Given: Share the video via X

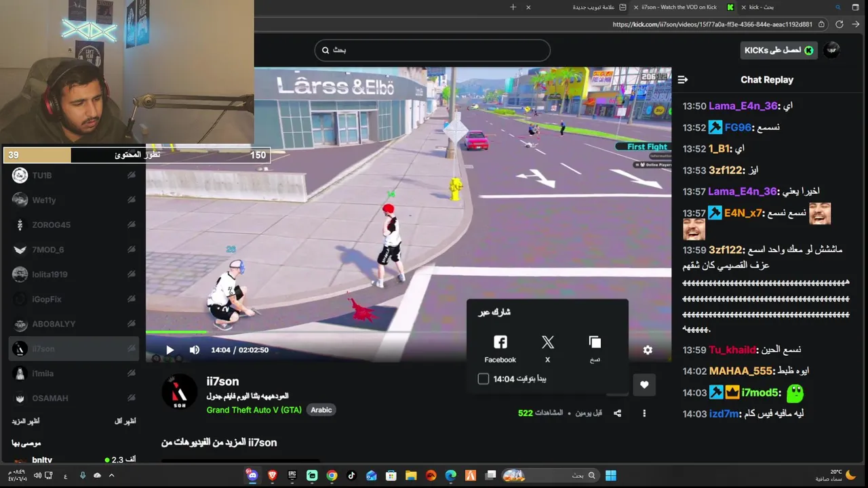Looking at the screenshot, I should point(548,349).
